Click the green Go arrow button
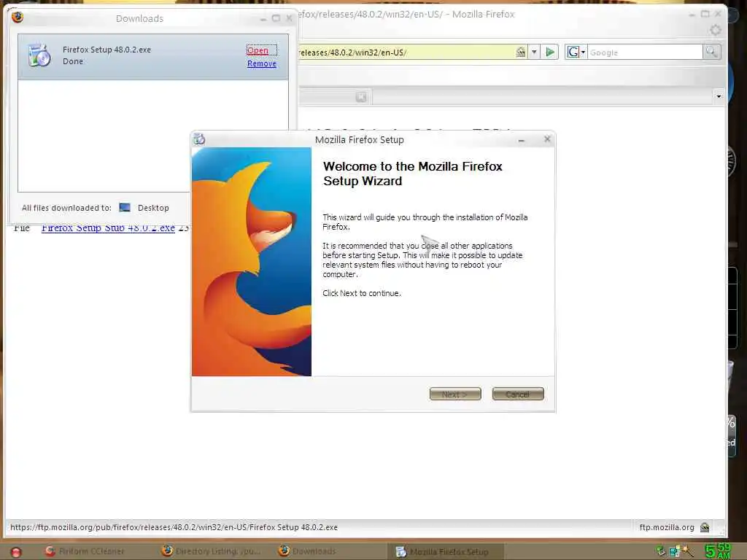 coord(550,52)
